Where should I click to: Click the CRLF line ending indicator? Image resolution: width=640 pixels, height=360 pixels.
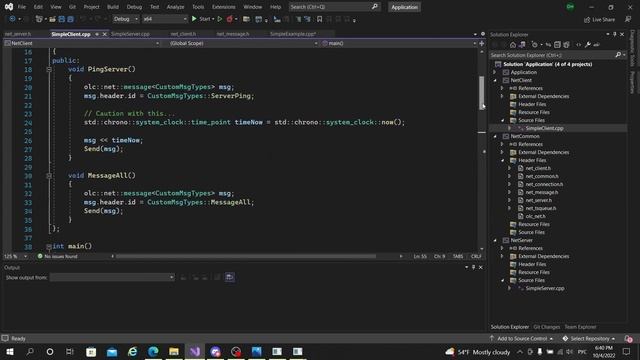pos(476,256)
